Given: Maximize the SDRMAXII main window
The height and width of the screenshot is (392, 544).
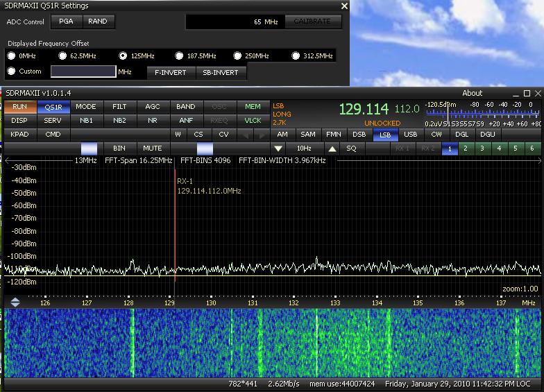Looking at the screenshot, I should pos(527,93).
